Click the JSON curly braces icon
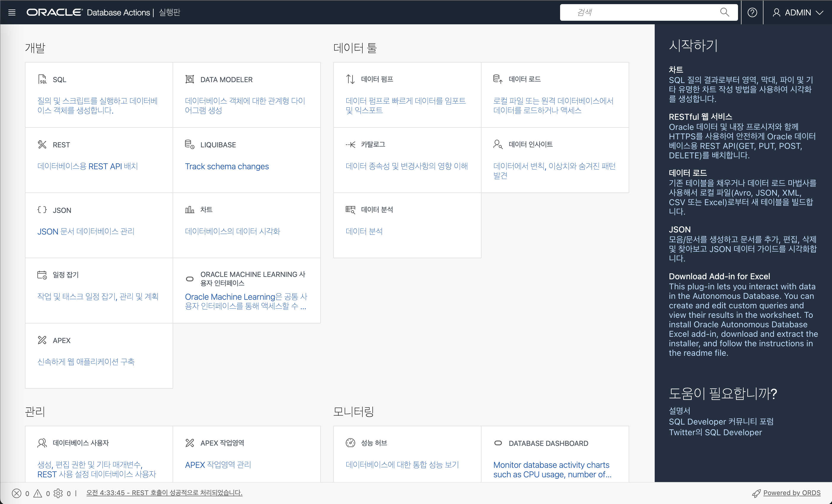 point(42,210)
